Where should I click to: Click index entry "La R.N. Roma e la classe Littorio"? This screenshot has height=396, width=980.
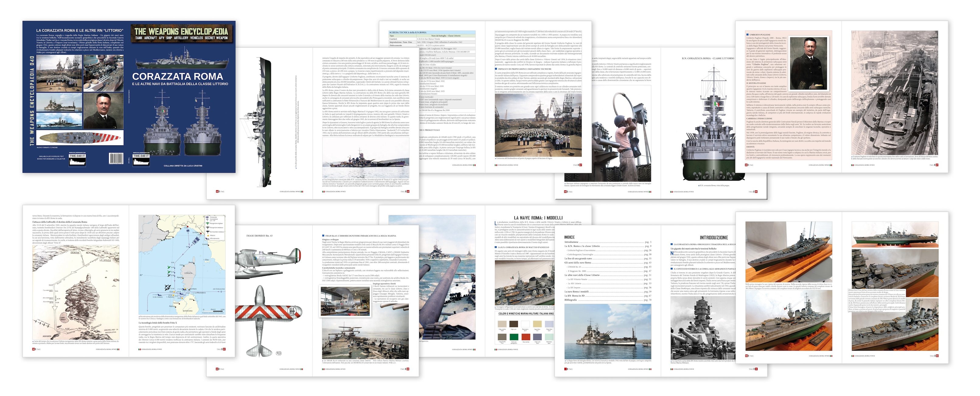coord(582,246)
